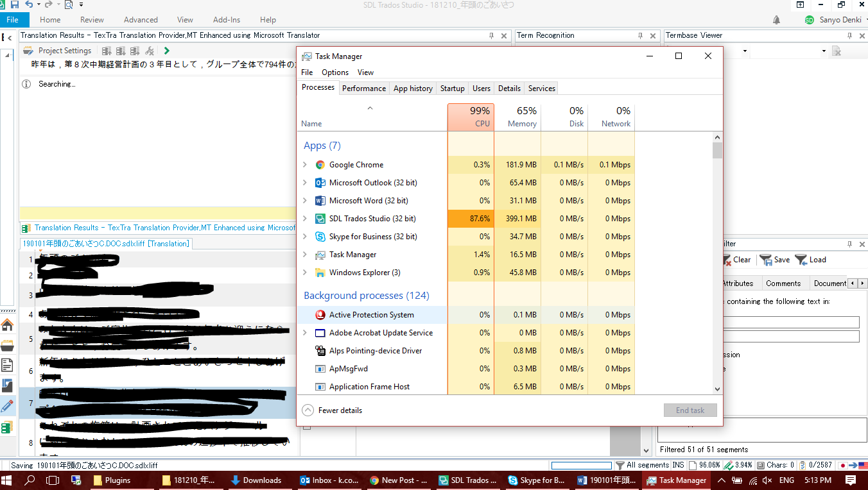Click the Save icon in Trados quick access toolbar
The height and width of the screenshot is (490, 868).
coord(15,4)
